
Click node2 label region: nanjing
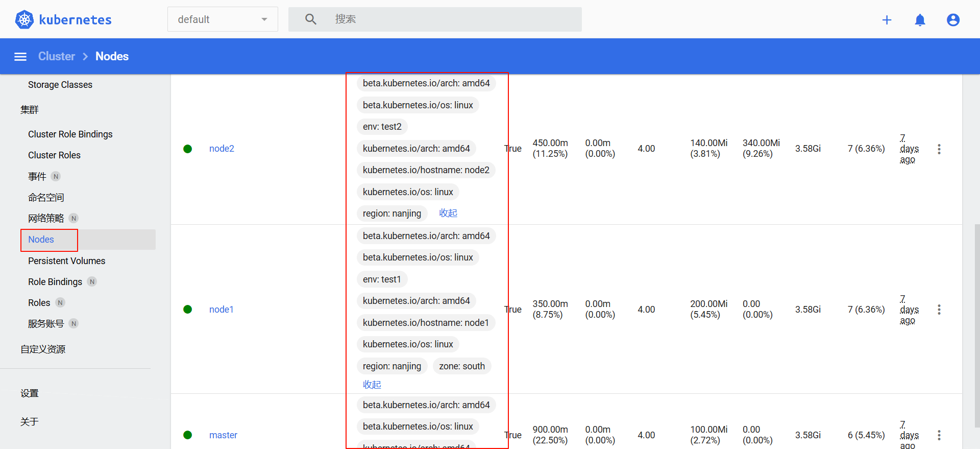point(392,214)
